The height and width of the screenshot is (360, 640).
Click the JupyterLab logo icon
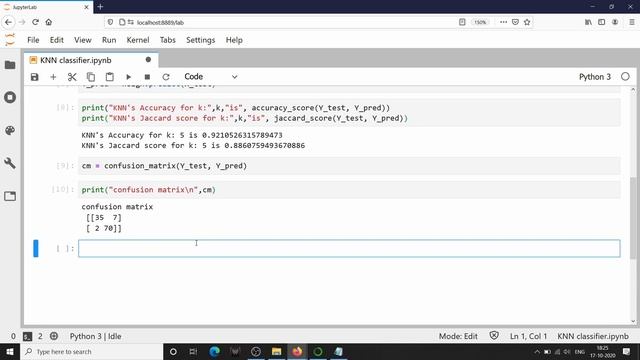point(10,40)
